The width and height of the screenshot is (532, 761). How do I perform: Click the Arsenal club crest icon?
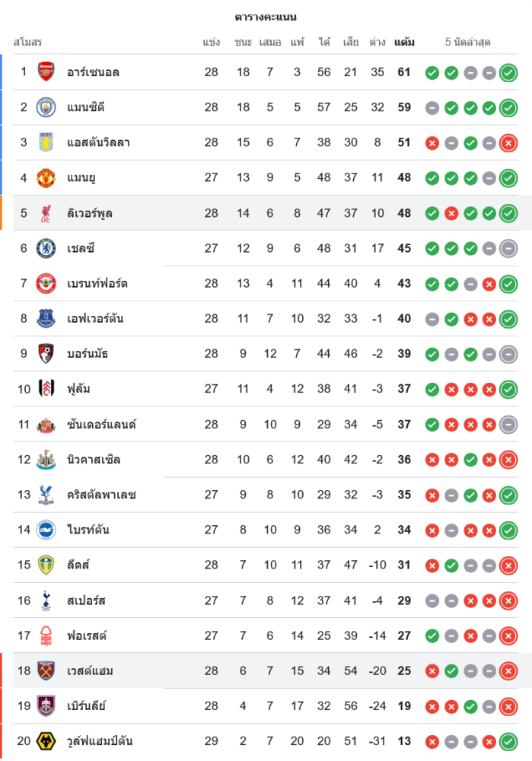[46, 72]
